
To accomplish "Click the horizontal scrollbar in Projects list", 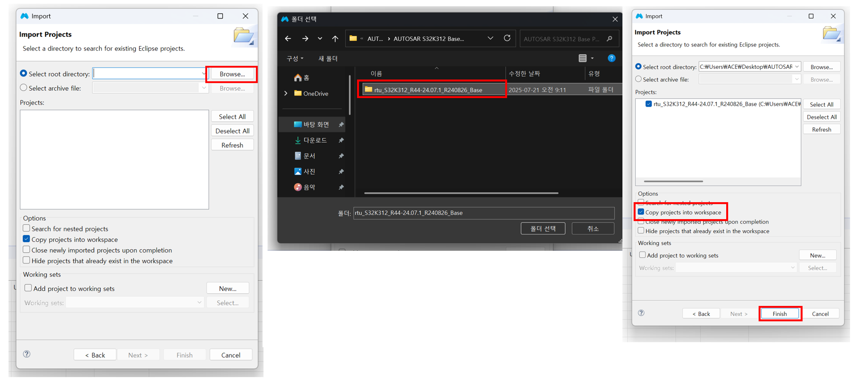I will pyautogui.click(x=673, y=181).
